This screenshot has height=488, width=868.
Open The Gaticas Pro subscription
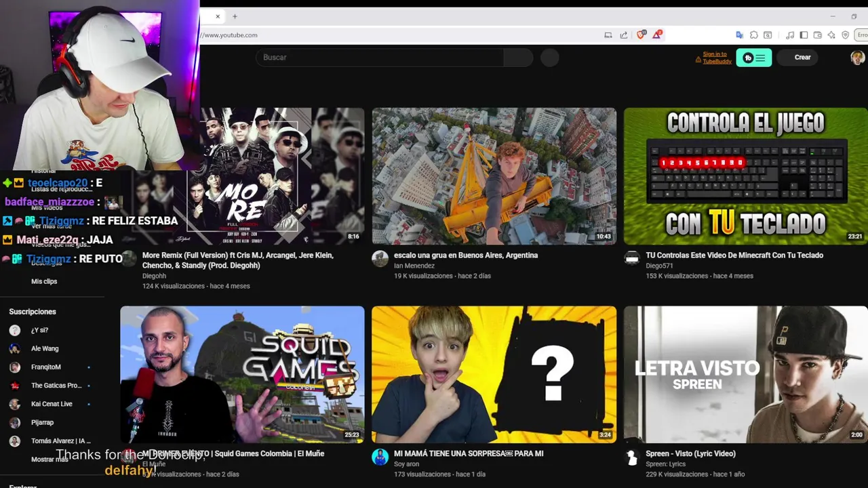point(56,386)
